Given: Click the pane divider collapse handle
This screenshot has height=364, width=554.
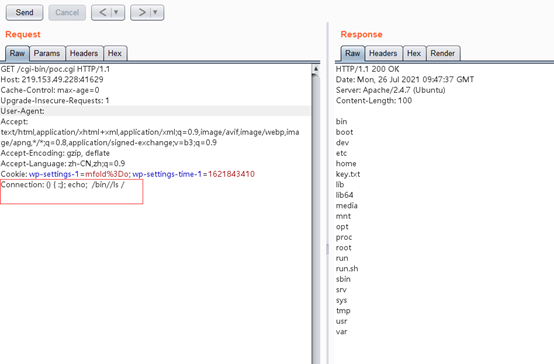Looking at the screenshot, I should click(x=327, y=249).
